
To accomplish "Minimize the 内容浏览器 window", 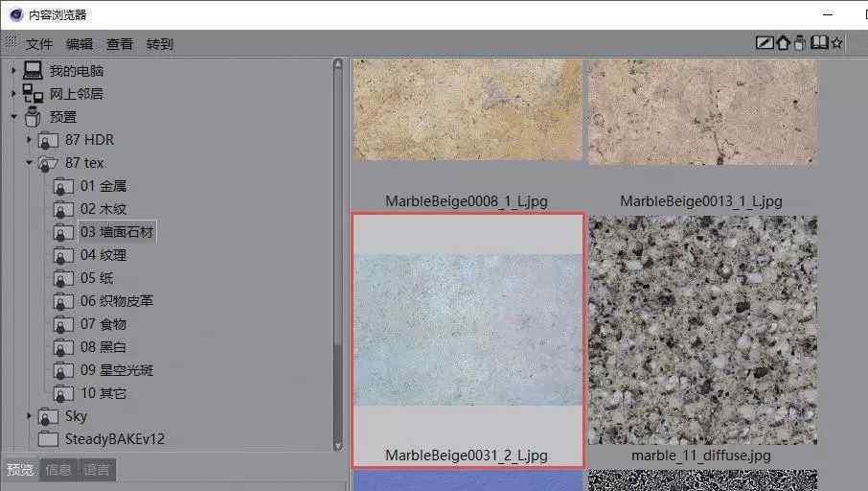I will click(x=828, y=14).
